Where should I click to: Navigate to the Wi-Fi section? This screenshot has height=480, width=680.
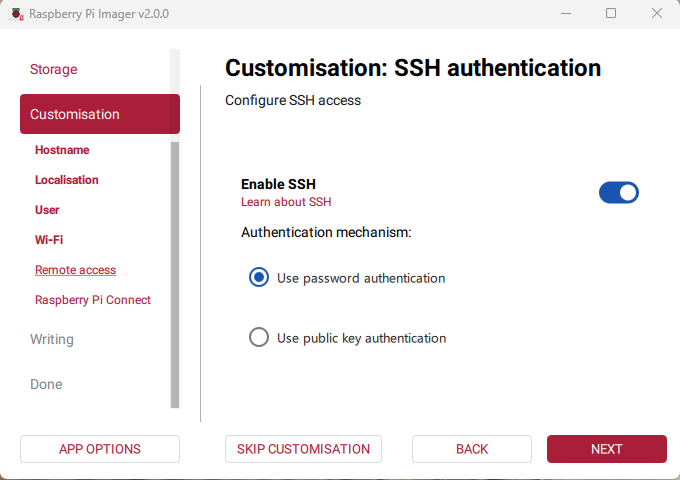tap(49, 240)
